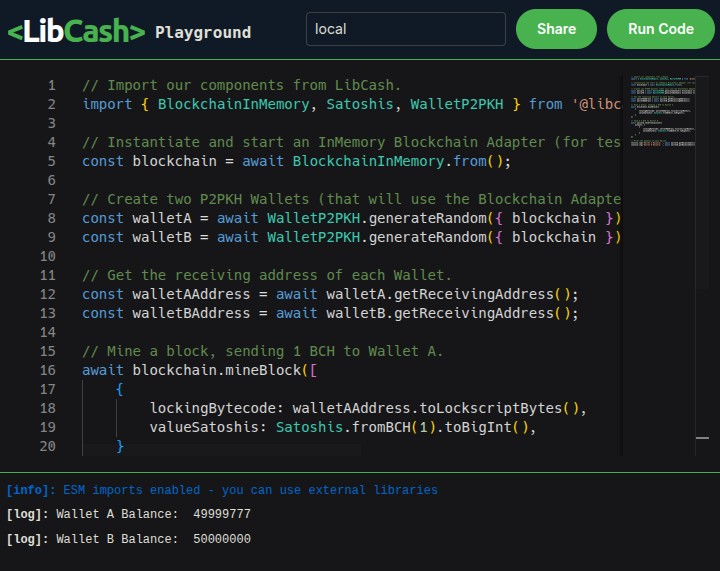Screen dimensions: 720x571
Task: Click the ESM imports enabled info message
Action: pyautogui.click(x=222, y=490)
